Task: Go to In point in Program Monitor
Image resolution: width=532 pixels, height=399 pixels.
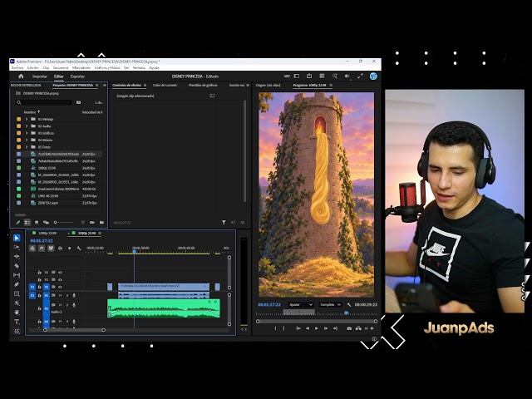Action: (x=298, y=328)
